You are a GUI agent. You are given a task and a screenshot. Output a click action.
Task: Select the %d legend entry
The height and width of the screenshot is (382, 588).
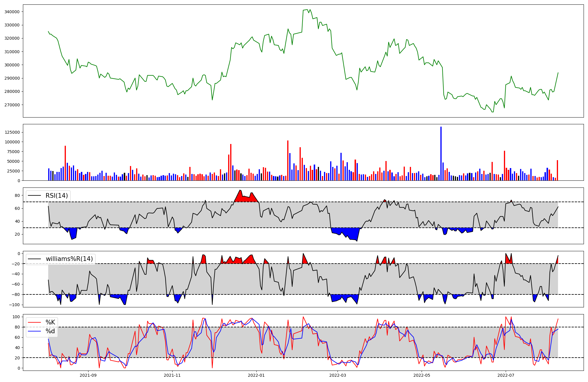50,331
